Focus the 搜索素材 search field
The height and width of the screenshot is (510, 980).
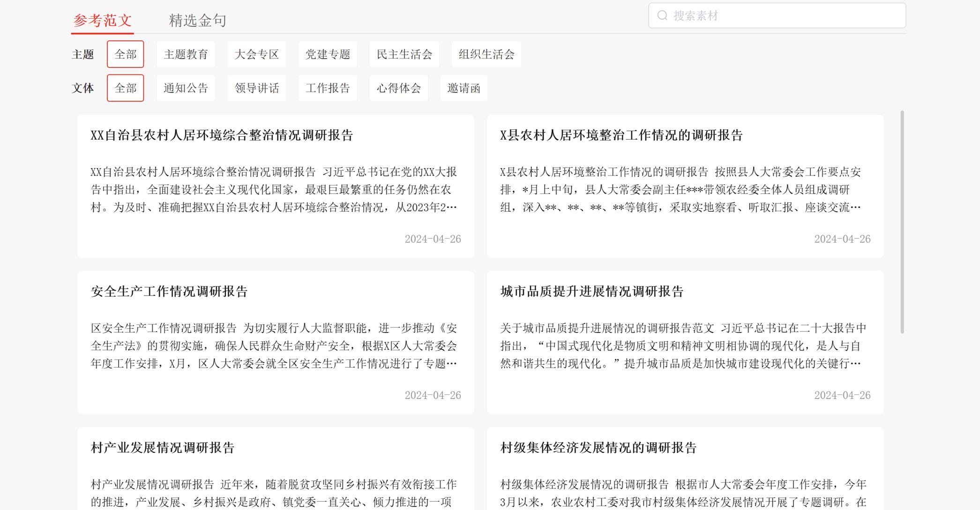tap(777, 15)
